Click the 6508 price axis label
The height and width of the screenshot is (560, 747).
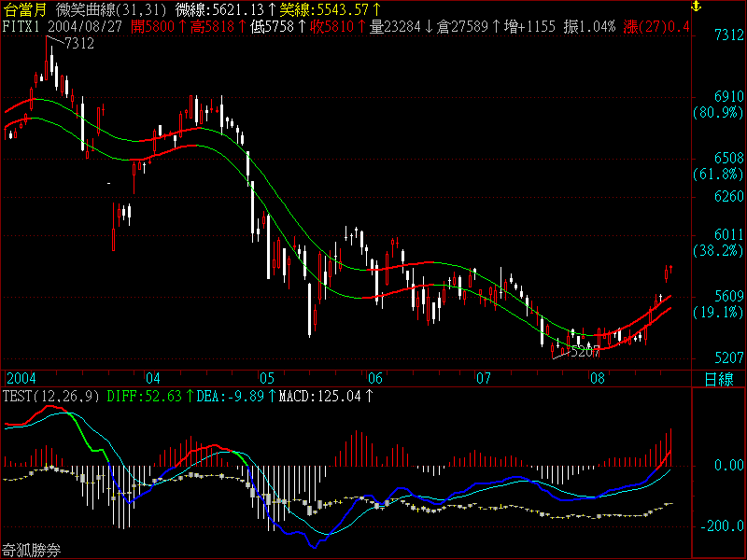pyautogui.click(x=729, y=158)
